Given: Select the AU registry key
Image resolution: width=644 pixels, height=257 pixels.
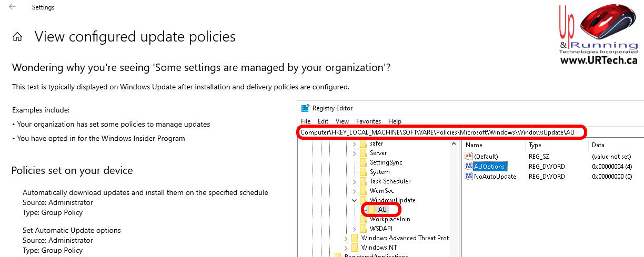Looking at the screenshot, I should (382, 210).
